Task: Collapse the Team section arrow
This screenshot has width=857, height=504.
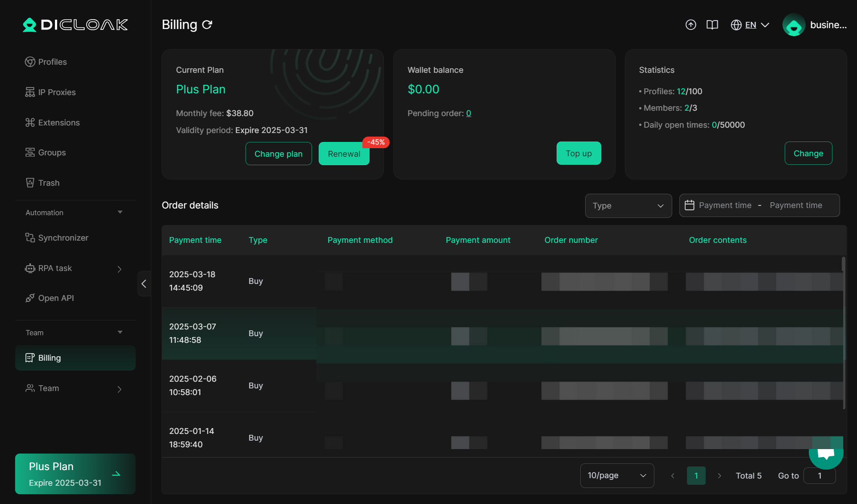Action: click(120, 333)
